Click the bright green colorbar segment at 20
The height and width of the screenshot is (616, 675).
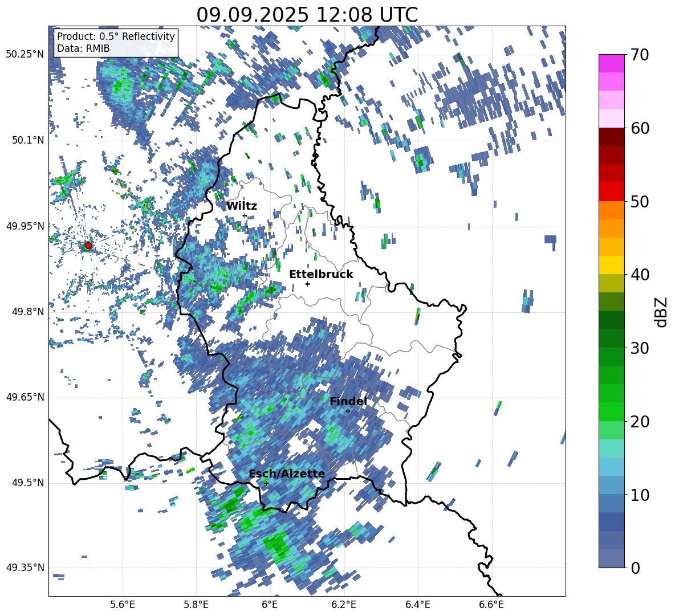[x=611, y=411]
